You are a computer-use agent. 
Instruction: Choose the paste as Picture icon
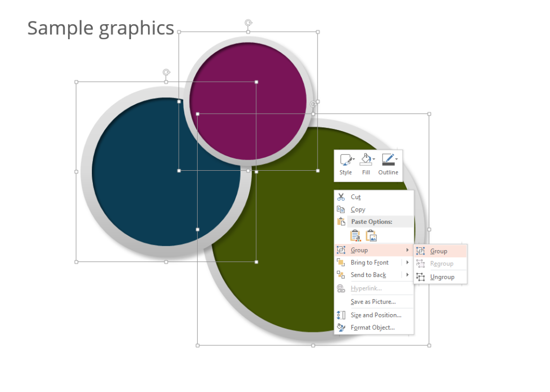tap(371, 236)
